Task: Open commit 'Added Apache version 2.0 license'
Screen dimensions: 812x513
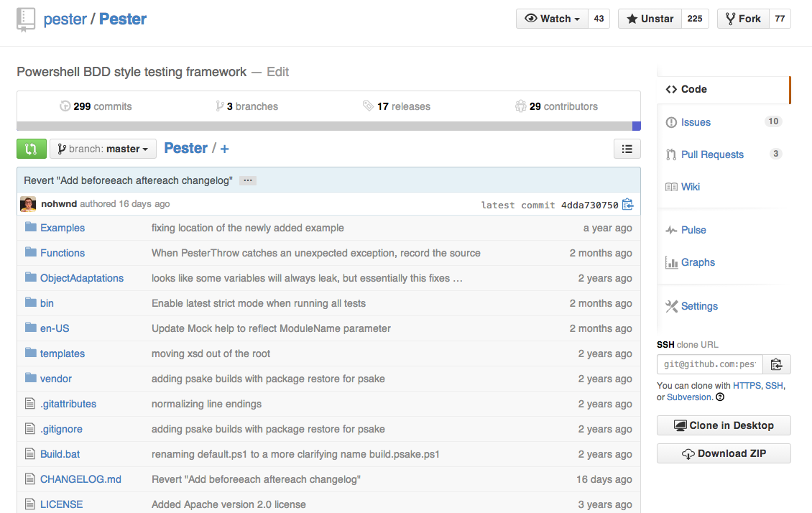Action: point(229,504)
